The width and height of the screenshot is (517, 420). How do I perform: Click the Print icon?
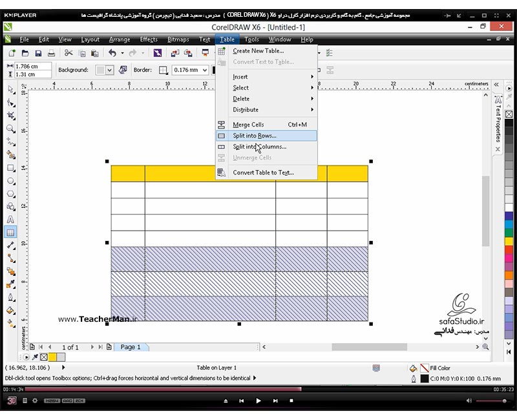pos(51,53)
